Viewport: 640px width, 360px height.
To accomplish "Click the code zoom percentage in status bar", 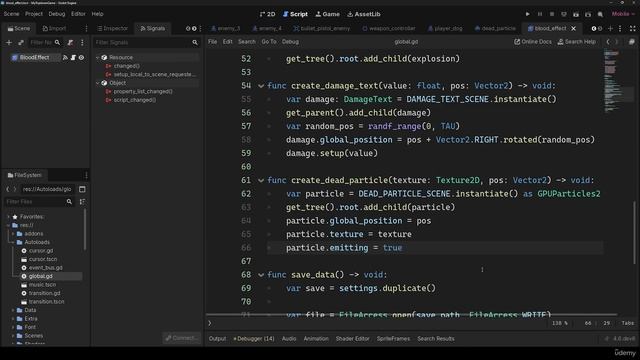I will (560, 323).
